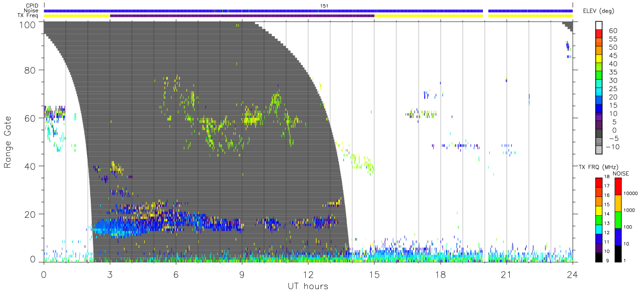The width and height of the screenshot is (644, 297).
Task: Click the 15 tick on UT hours axis
Action: pyautogui.click(x=374, y=274)
